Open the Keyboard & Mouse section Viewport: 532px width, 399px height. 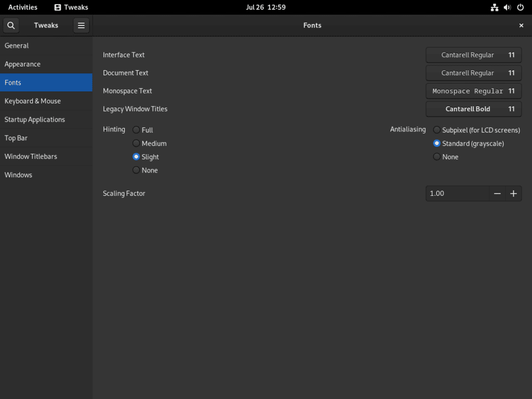tap(46, 101)
